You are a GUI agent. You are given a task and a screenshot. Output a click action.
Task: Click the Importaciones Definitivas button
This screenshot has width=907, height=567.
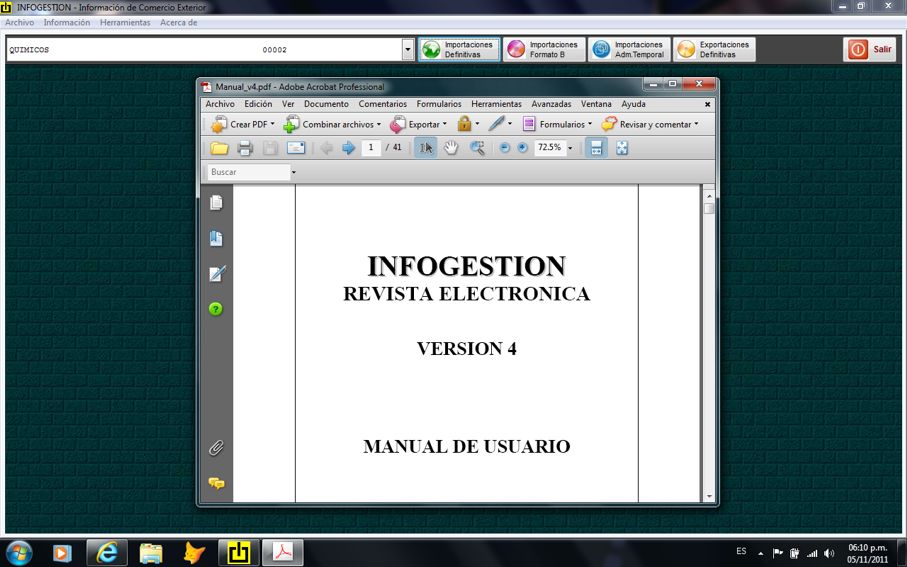[x=458, y=49]
